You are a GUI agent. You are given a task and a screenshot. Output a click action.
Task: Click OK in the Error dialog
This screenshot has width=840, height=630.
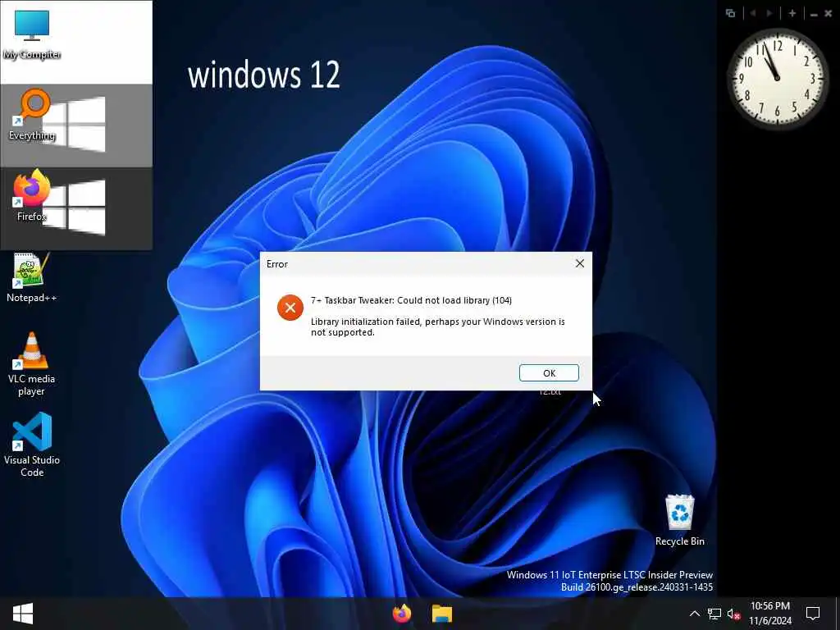pyautogui.click(x=549, y=373)
